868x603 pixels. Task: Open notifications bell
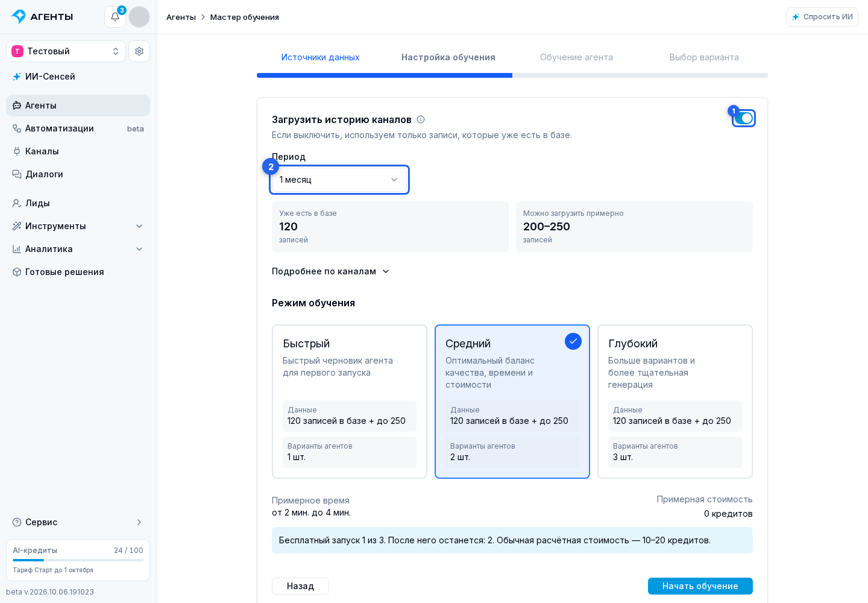pos(115,17)
